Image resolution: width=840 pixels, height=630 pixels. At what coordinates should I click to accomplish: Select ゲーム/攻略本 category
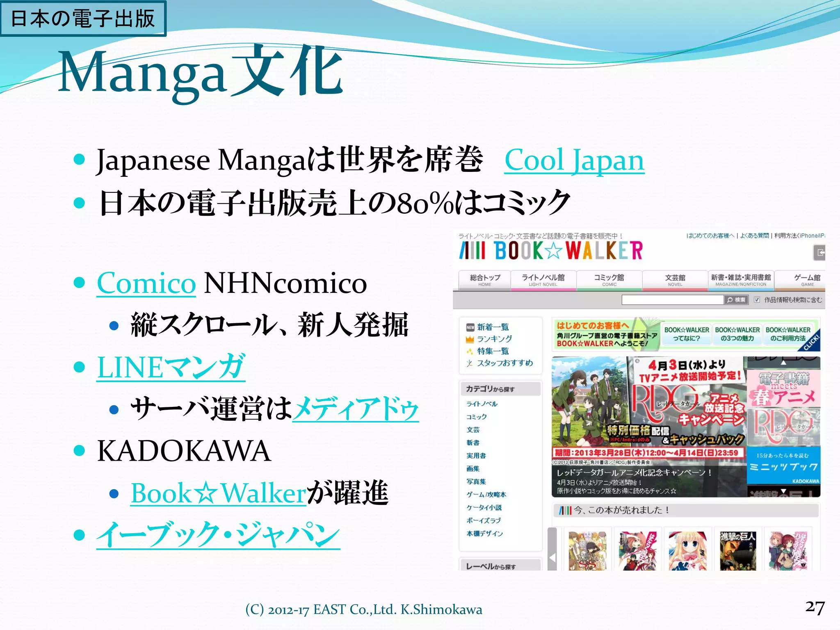486,495
